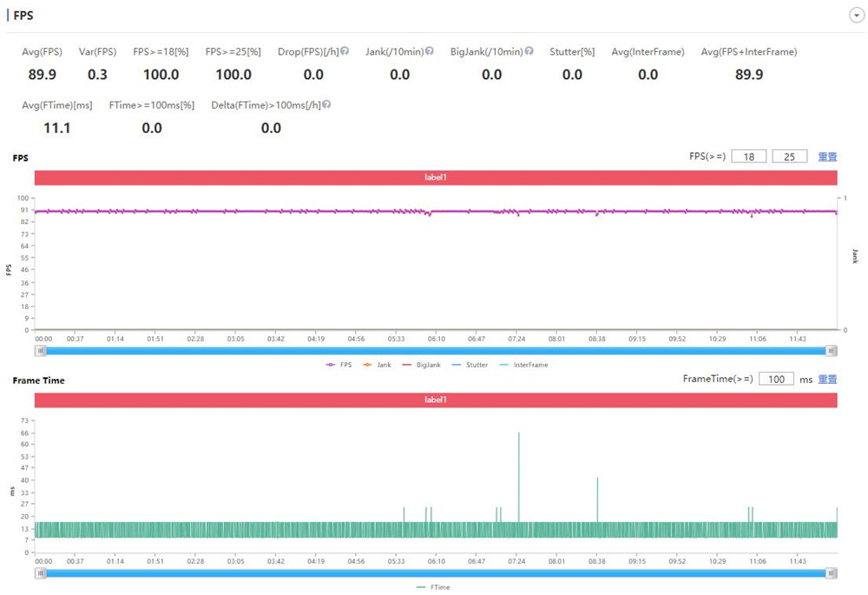Click the tallest frame time spike near 07:24
The width and height of the screenshot is (868, 595).
click(x=519, y=477)
